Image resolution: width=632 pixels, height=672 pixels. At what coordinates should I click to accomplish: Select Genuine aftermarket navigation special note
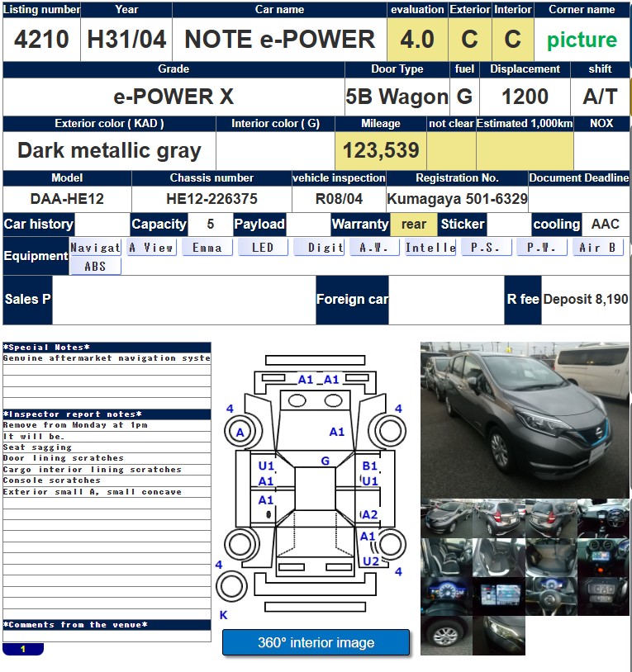click(107, 357)
